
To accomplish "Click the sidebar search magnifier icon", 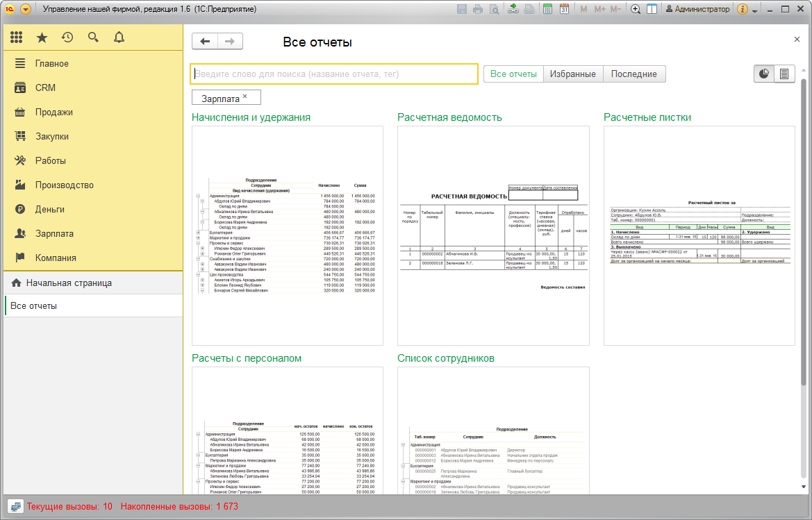I will click(x=93, y=37).
